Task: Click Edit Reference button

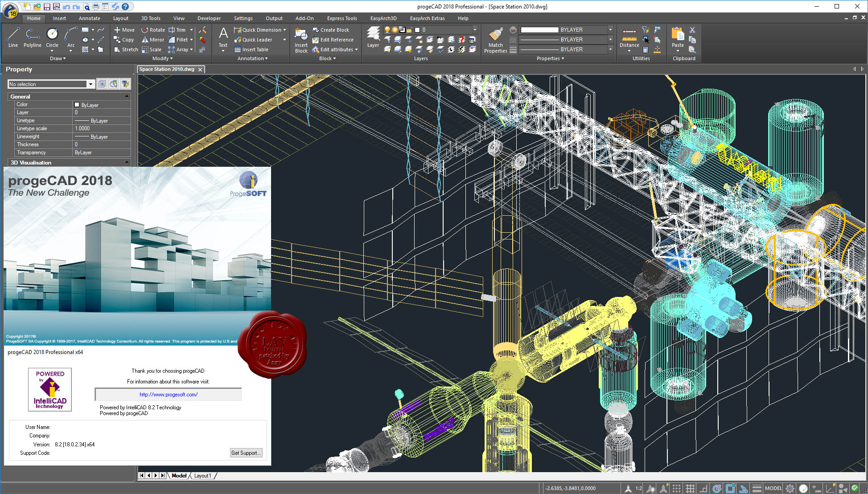Action: (333, 40)
